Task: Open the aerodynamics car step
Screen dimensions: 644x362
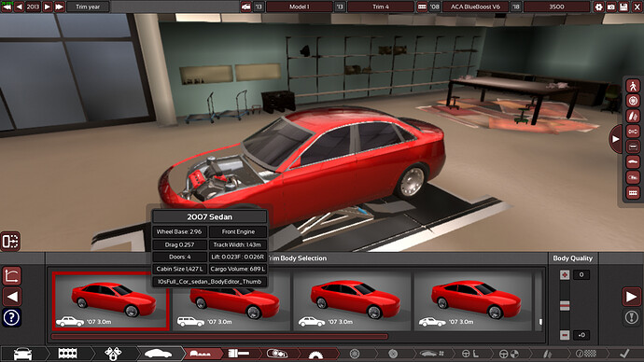Action: pos(431,354)
